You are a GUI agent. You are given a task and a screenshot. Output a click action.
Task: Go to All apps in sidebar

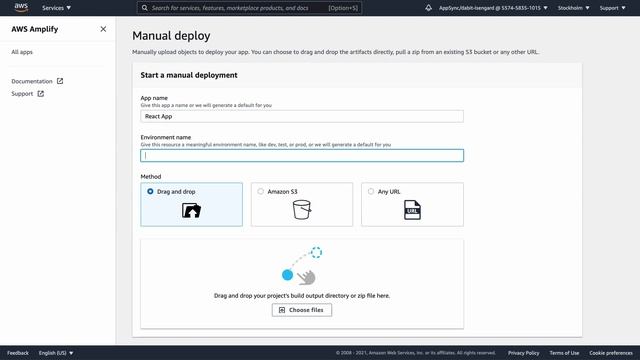(22, 52)
